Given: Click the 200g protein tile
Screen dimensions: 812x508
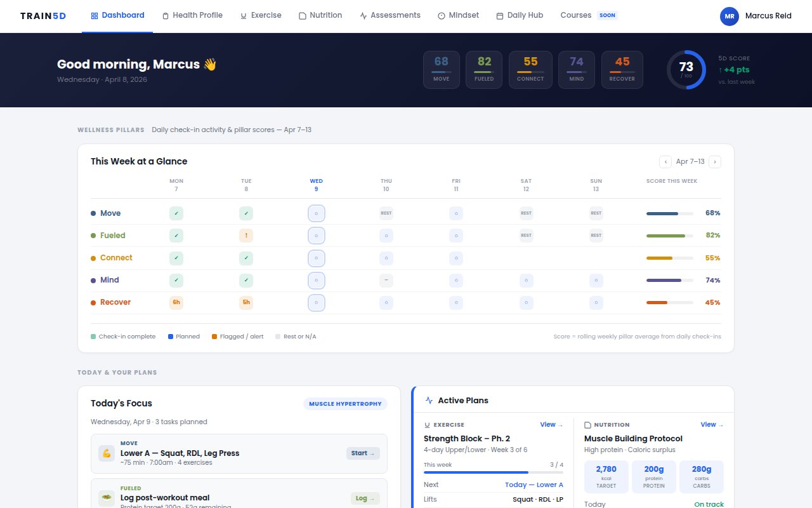Looking at the screenshot, I should [x=654, y=477].
